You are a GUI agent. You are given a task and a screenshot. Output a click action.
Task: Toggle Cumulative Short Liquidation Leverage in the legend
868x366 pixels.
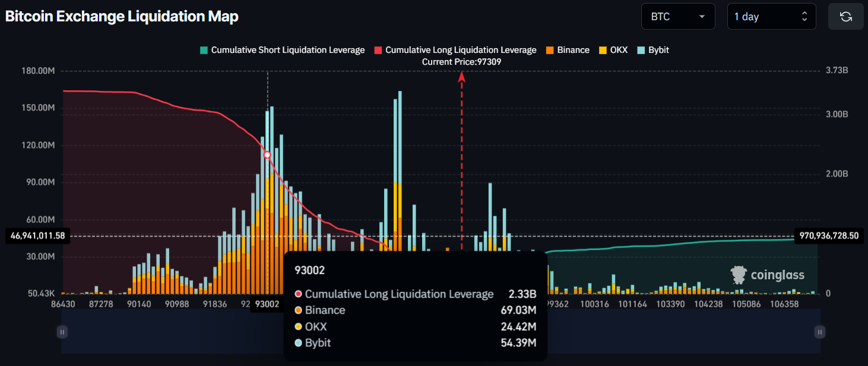[x=283, y=50]
